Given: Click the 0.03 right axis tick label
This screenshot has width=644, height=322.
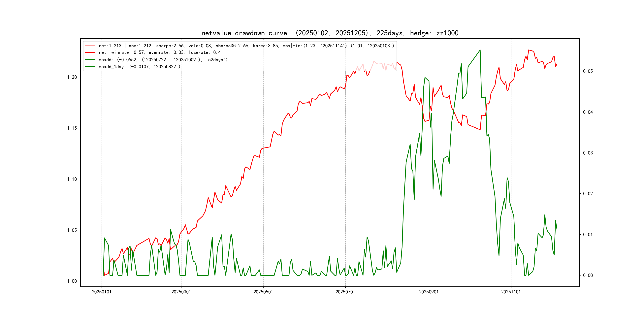Looking at the screenshot, I should coord(588,153).
